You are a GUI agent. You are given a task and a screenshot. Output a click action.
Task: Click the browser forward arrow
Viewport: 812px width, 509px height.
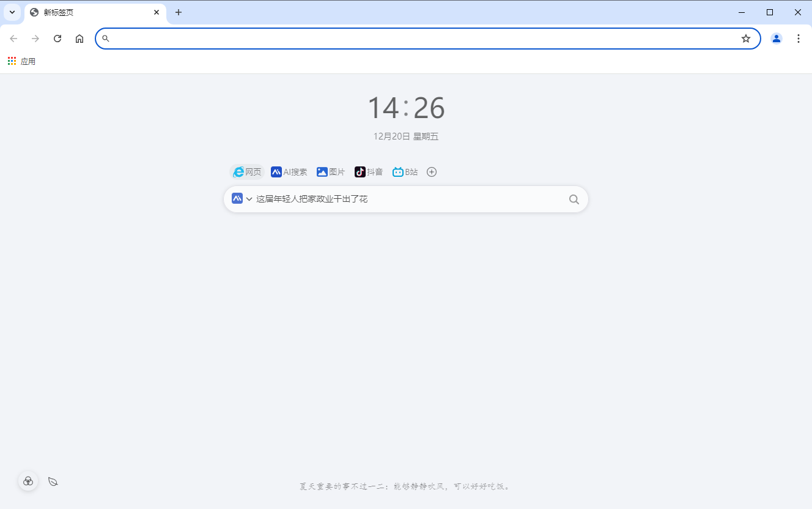pyautogui.click(x=35, y=39)
